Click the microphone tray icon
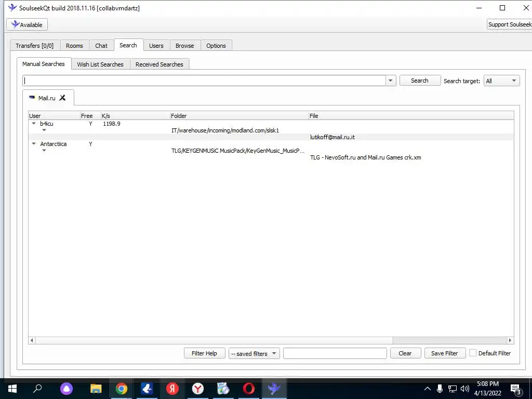 [x=440, y=389]
